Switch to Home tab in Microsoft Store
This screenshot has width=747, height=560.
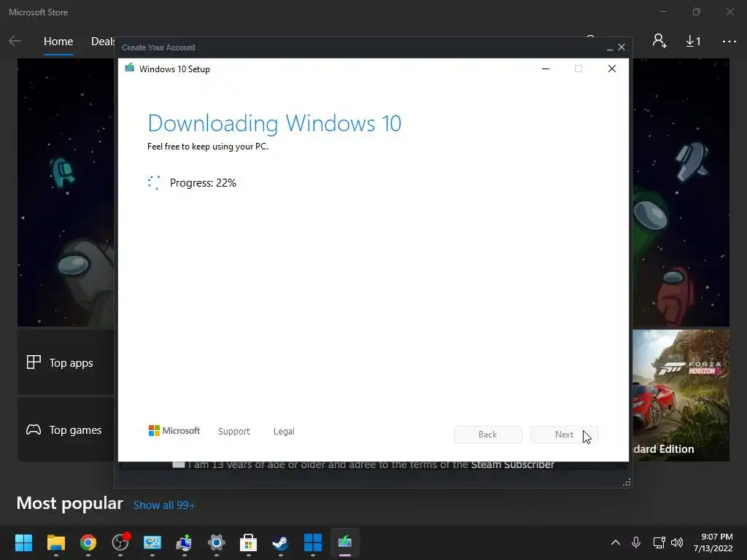(x=58, y=42)
